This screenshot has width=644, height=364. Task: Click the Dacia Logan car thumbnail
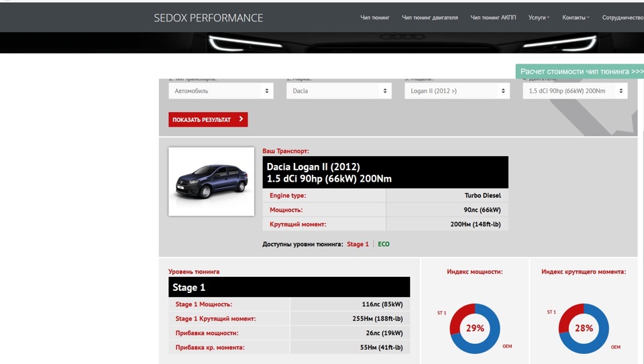(211, 182)
